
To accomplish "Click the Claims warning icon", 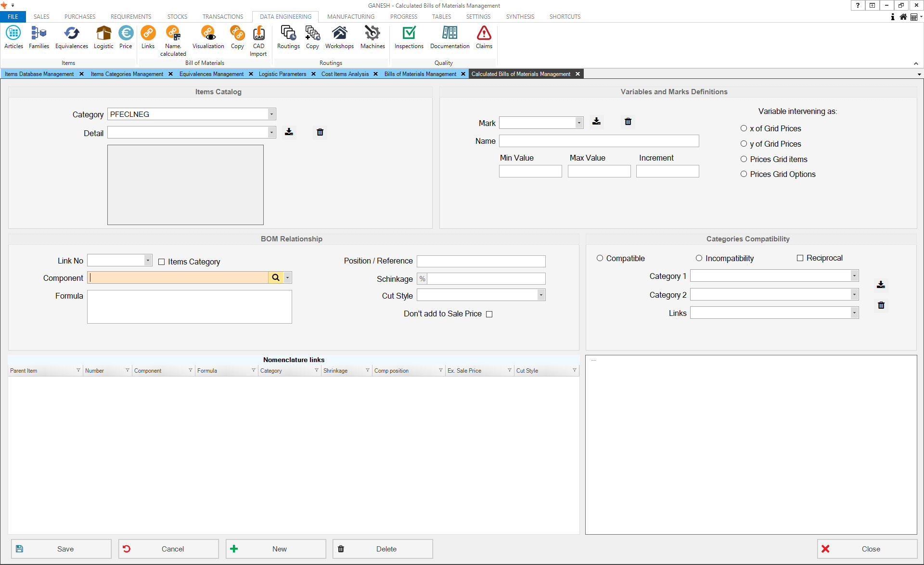I will (x=484, y=38).
